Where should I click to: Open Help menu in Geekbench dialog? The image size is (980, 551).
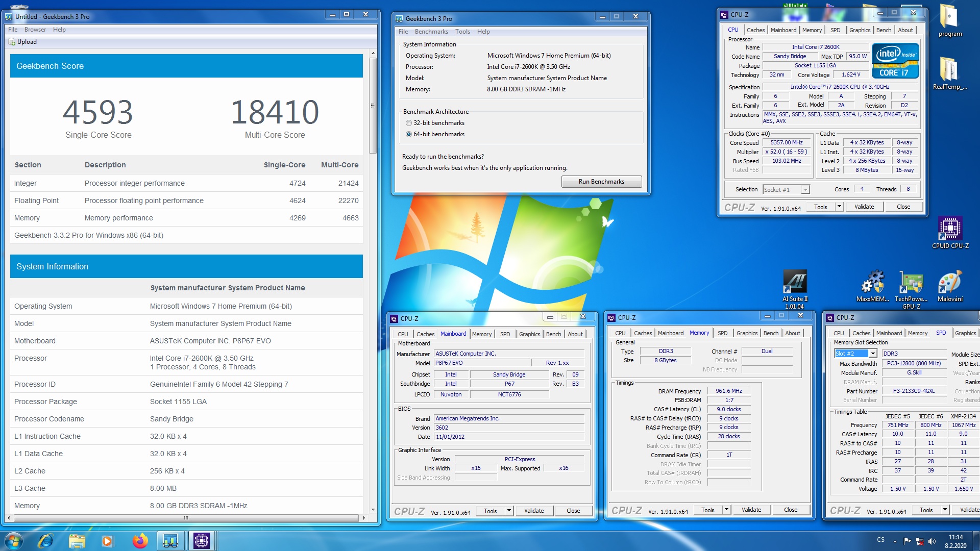pyautogui.click(x=483, y=32)
